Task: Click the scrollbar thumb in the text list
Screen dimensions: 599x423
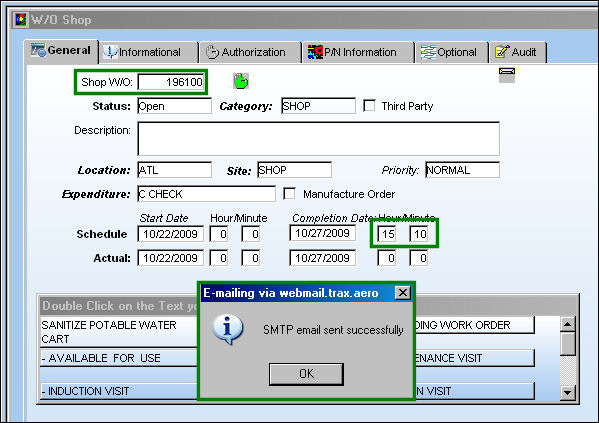Action: click(568, 344)
